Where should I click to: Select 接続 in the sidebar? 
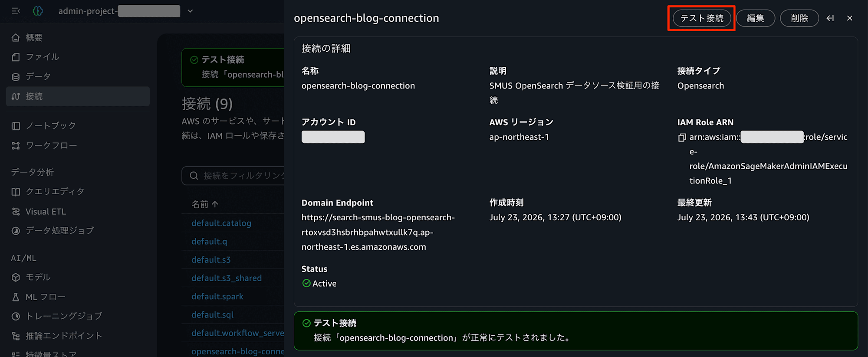click(x=78, y=96)
